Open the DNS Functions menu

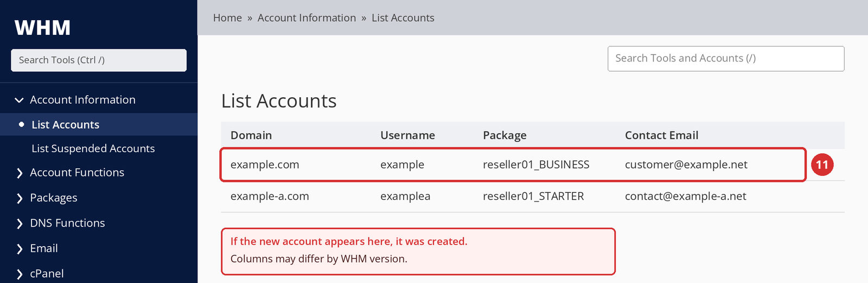(67, 223)
